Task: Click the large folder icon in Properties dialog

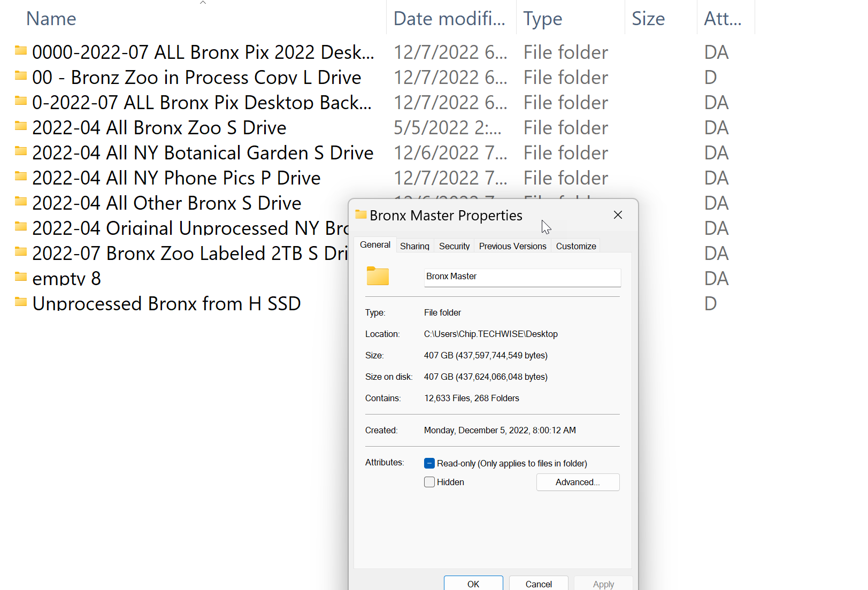Action: 378,276
